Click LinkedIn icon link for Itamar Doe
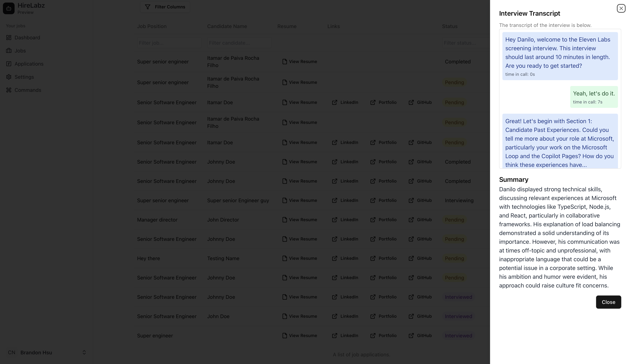This screenshot has width=630, height=364. 335,102
